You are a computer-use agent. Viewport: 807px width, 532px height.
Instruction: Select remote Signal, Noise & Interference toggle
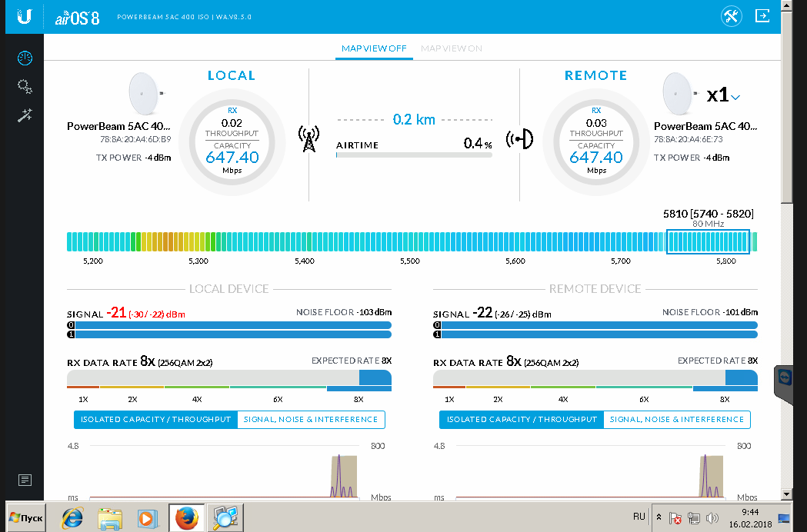(x=677, y=419)
